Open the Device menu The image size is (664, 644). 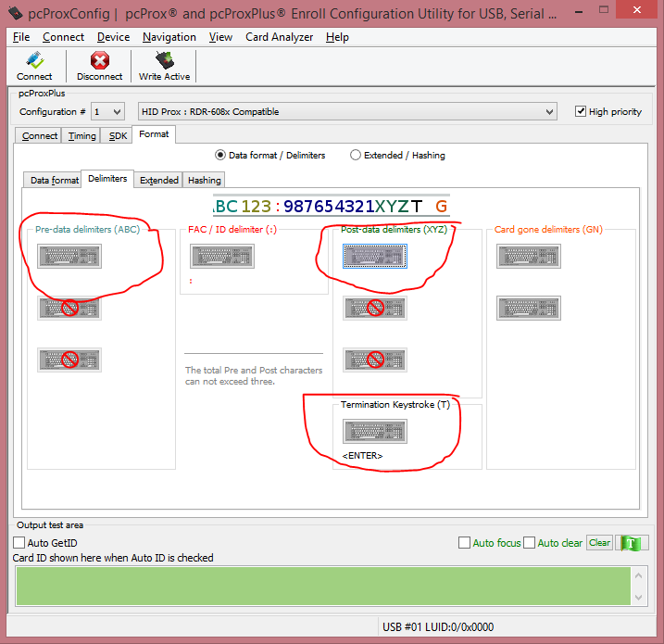click(x=114, y=37)
